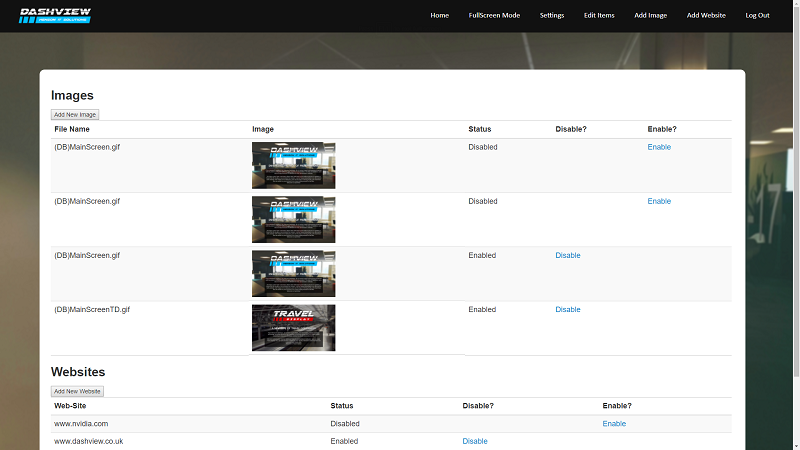Screen dimensions: 800x450
Task: Open the second MainScreen.gif thumbnail
Action: tap(293, 220)
